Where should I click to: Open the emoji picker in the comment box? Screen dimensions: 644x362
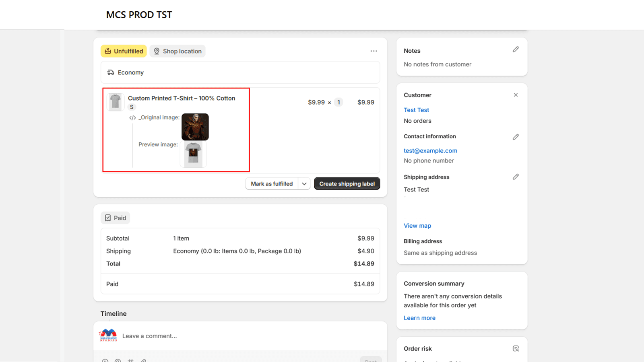click(105, 360)
